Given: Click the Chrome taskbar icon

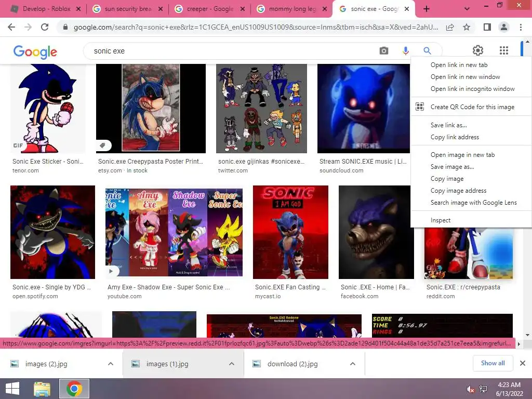Looking at the screenshot, I should coord(74,389).
